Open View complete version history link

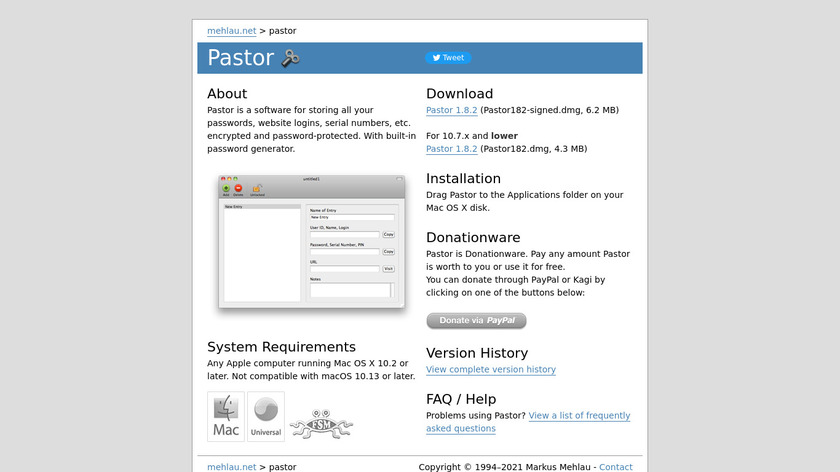coord(491,370)
